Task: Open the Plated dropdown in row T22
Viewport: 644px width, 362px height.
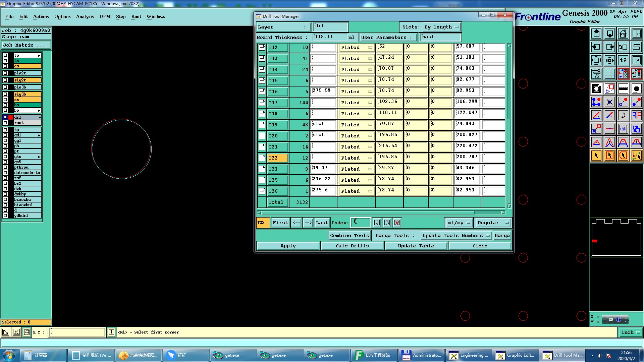Action: (356, 158)
